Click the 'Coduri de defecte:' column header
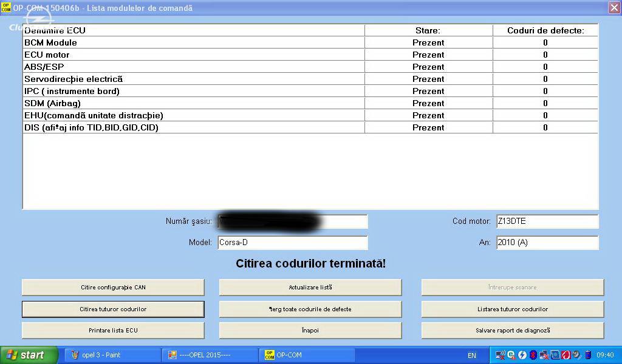Screen dimensions: 622x364 (x=545, y=30)
